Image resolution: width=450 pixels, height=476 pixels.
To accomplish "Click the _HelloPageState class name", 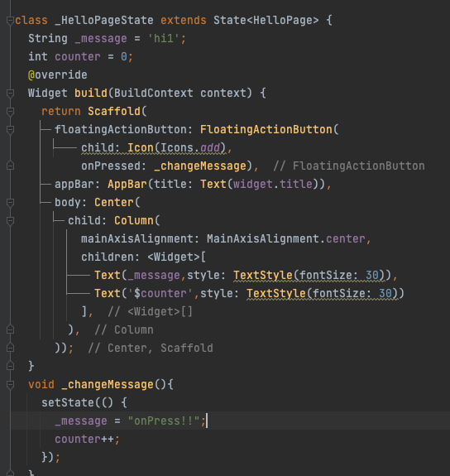I will pos(104,21).
